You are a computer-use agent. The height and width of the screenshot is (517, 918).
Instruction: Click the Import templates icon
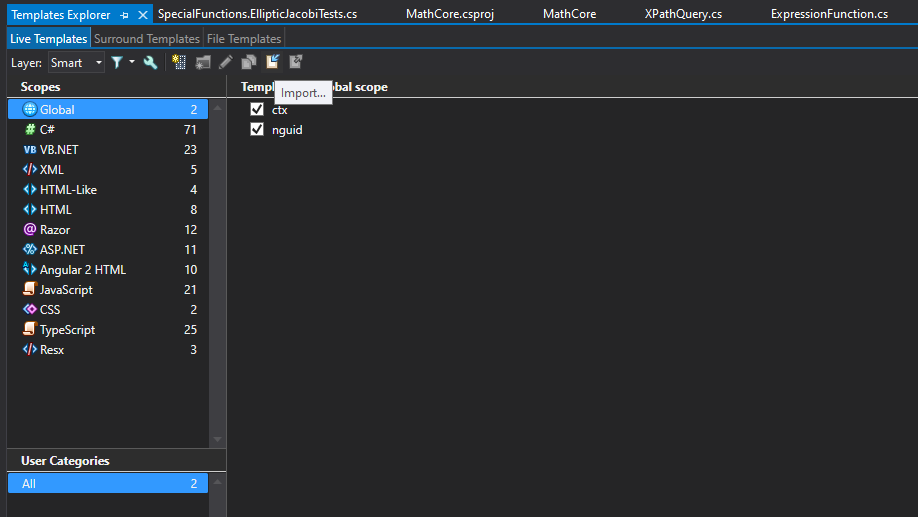[x=272, y=61]
